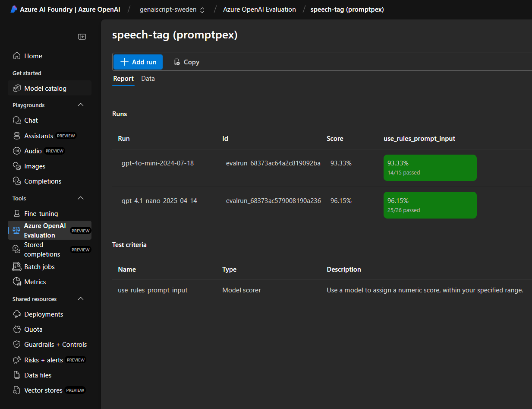Open the Metrics tool
Viewport: 532px width, 409px height.
coord(35,282)
